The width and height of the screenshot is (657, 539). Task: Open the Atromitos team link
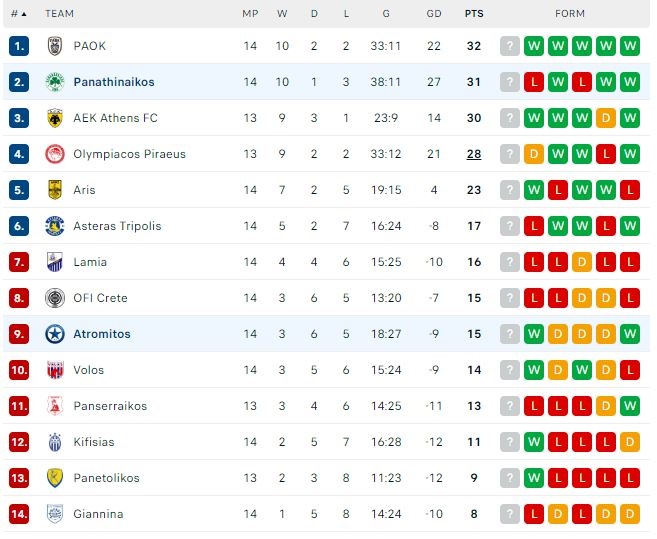(x=102, y=334)
